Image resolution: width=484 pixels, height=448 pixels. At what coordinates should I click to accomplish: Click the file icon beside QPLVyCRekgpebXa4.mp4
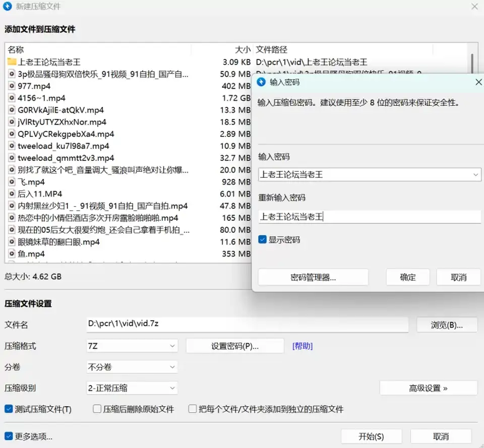click(12, 134)
